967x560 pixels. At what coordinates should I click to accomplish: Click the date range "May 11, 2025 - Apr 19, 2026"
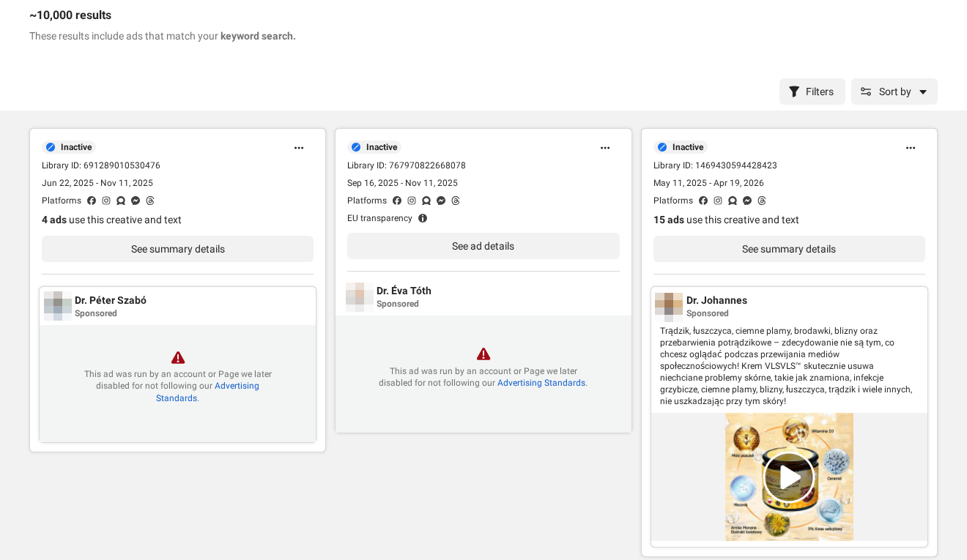pos(710,183)
